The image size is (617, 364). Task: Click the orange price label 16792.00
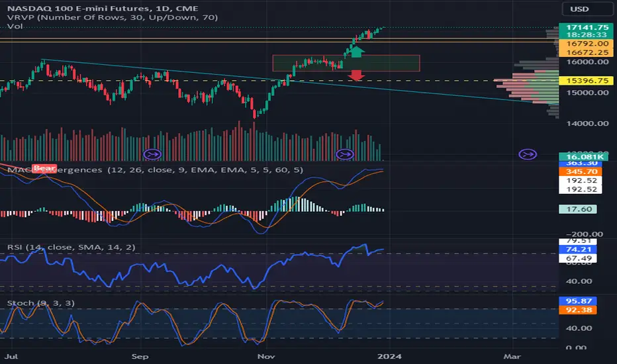click(587, 44)
